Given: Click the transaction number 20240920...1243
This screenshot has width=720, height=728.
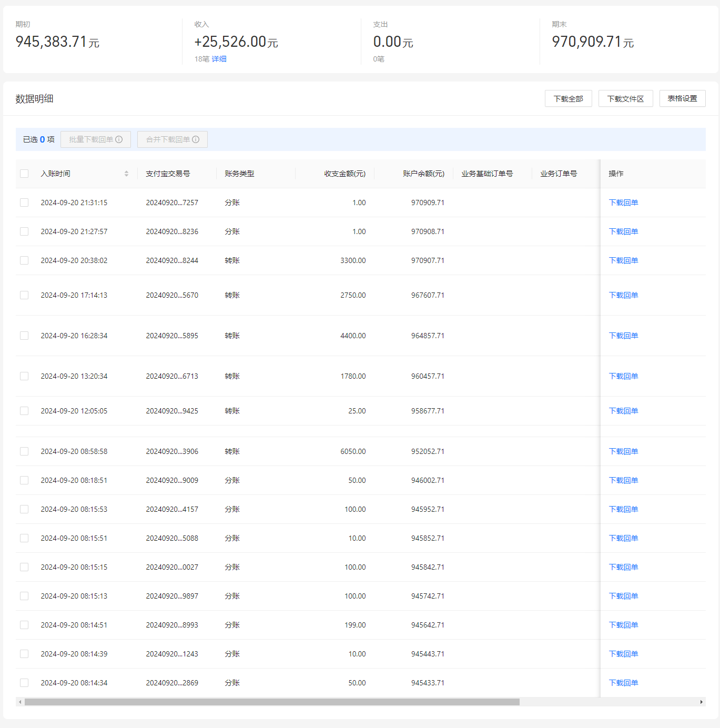Looking at the screenshot, I should 172,654.
